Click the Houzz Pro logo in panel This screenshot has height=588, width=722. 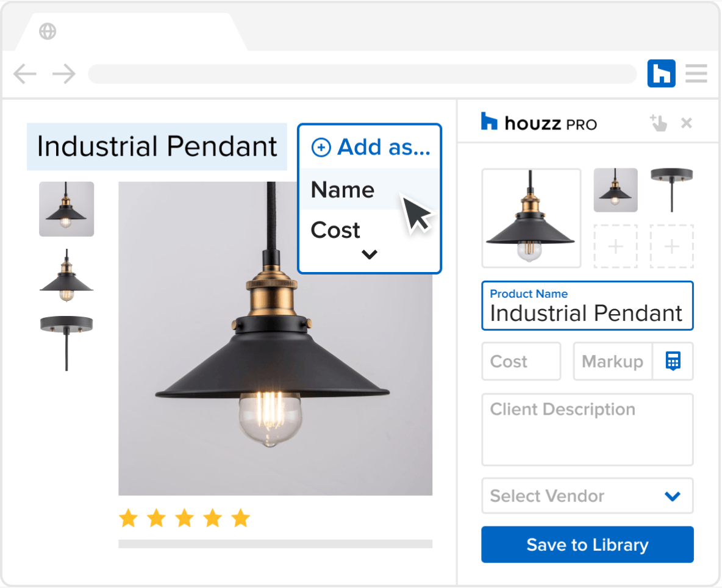tap(538, 123)
